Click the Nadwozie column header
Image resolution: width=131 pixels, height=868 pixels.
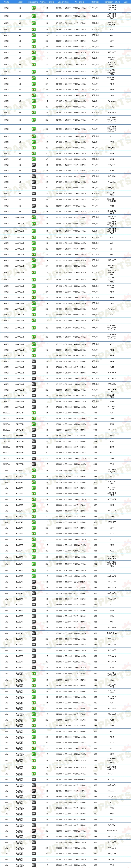click(x=95, y=2)
